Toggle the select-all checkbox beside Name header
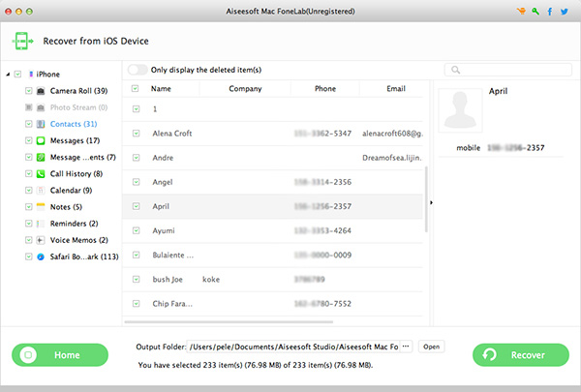 pyautogui.click(x=136, y=89)
